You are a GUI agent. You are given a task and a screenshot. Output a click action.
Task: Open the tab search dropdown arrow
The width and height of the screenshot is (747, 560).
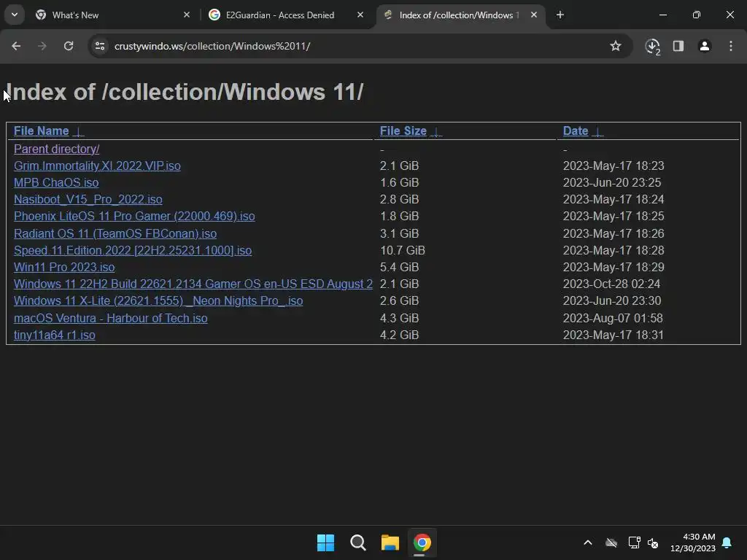pyautogui.click(x=15, y=15)
